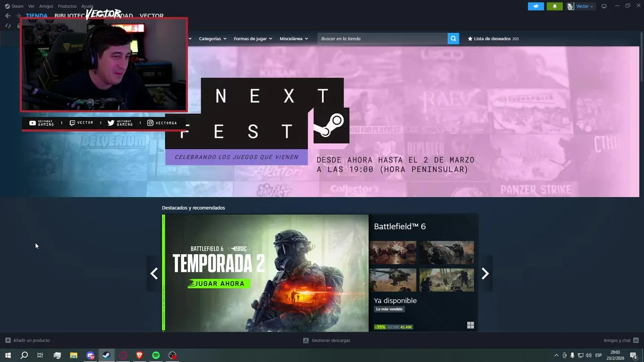Open the Ver menu
Image resolution: width=644 pixels, height=362 pixels.
(31, 6)
